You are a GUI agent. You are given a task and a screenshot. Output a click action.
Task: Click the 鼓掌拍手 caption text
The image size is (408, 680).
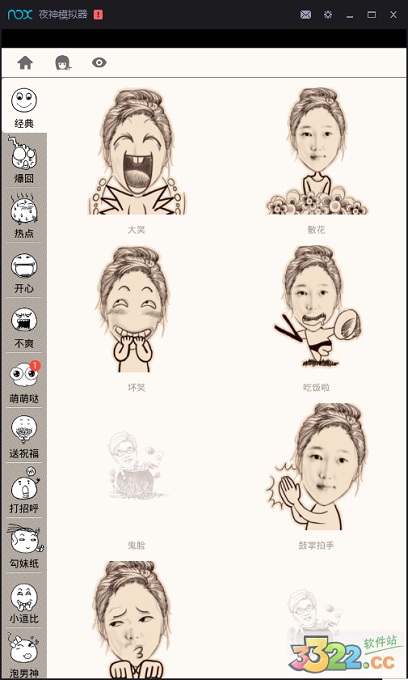coord(316,545)
